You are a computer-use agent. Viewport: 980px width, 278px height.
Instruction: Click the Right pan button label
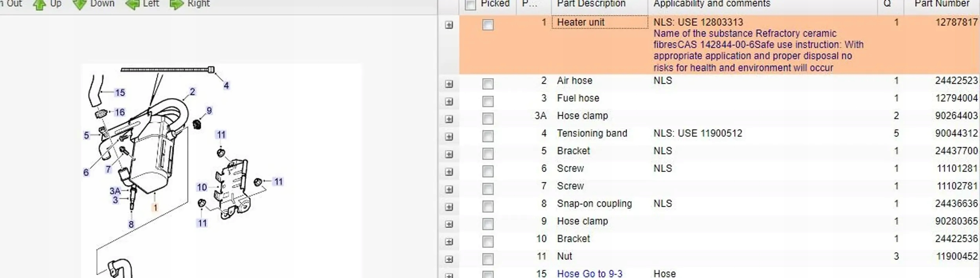[198, 4]
